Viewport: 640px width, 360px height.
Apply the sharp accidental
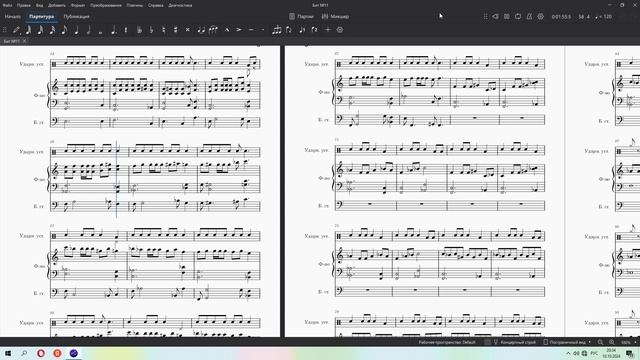[176, 30]
